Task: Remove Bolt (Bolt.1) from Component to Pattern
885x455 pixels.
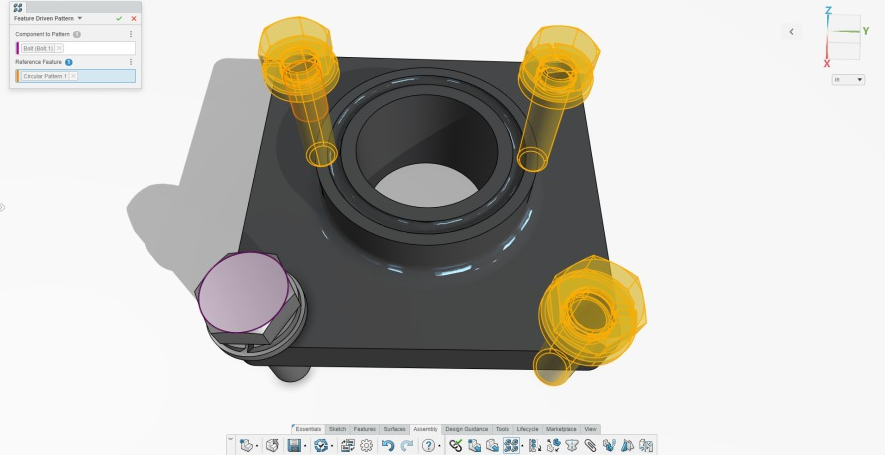Action: [59, 48]
